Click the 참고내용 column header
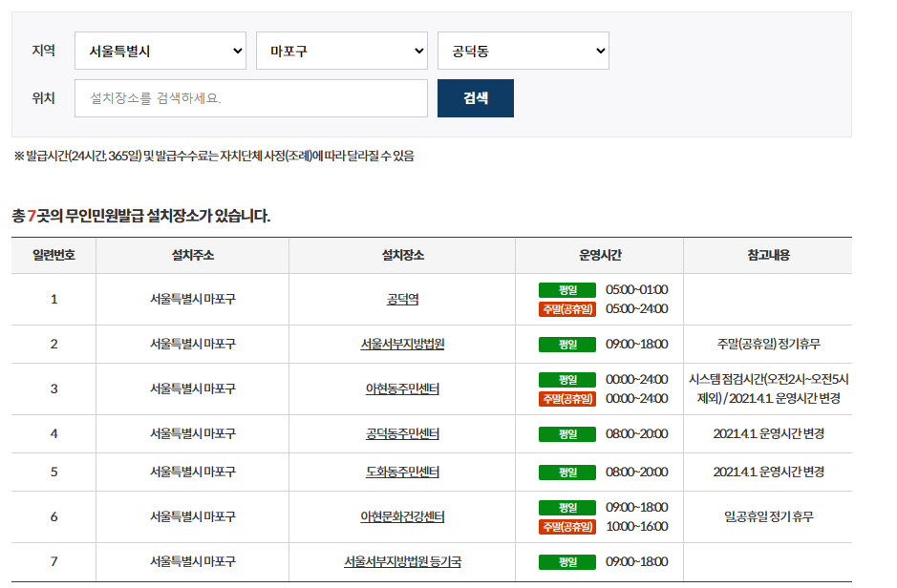897x588 pixels. pyautogui.click(x=769, y=255)
